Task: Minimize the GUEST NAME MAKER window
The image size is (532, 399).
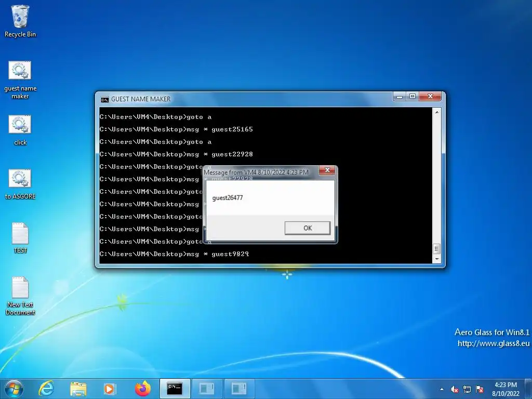Action: point(400,97)
